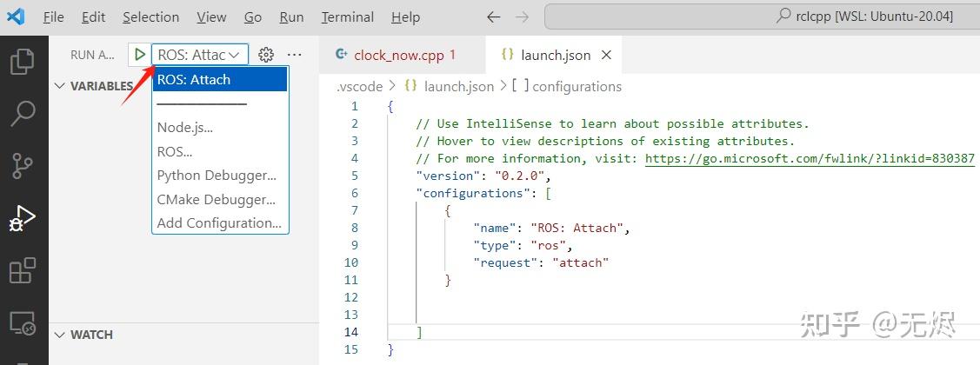
Task: Open the Terminal menu
Action: tap(346, 17)
